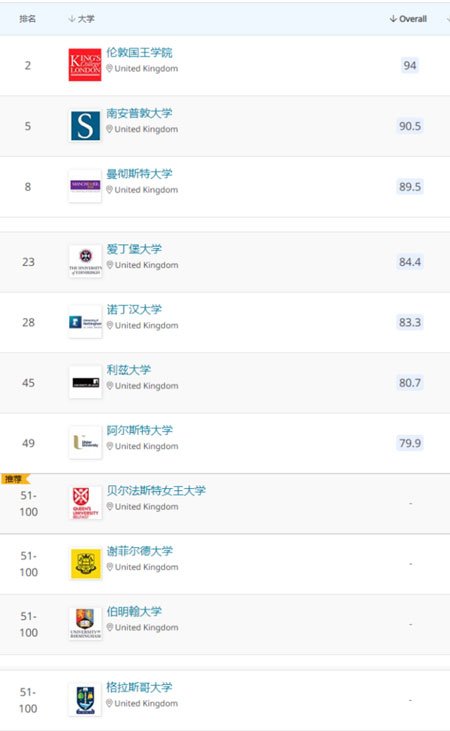Open the Southampton "S" logo

coord(85,125)
